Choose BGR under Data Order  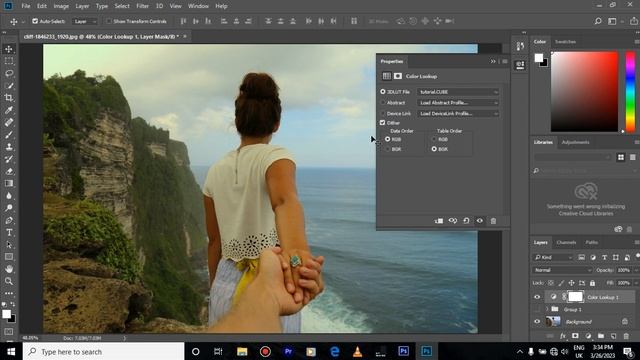point(387,149)
